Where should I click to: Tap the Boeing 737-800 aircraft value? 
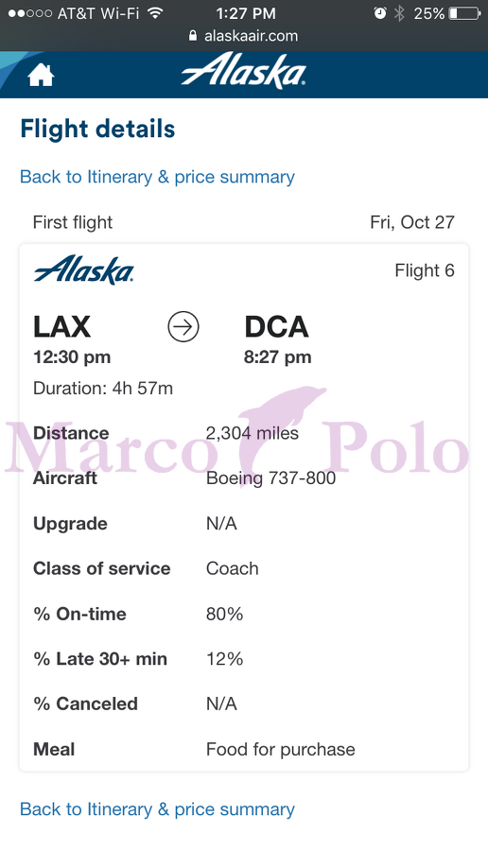270,478
